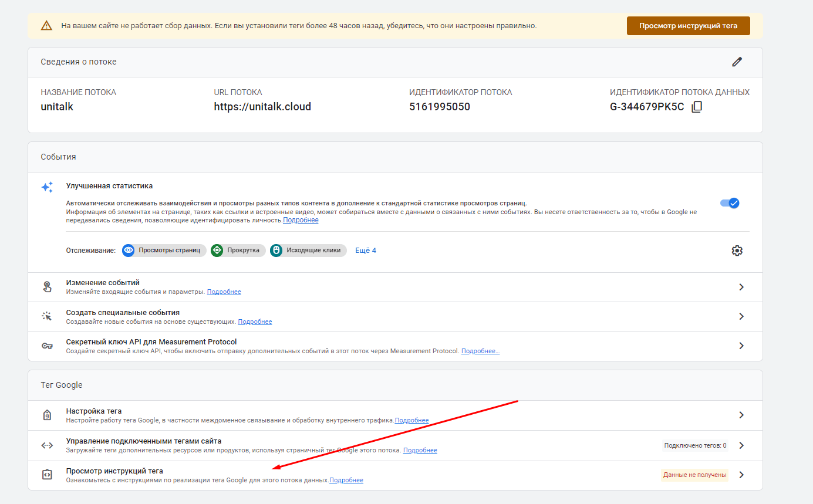Expand Создать специальные события chevron
The image size is (813, 504).
pos(741,316)
